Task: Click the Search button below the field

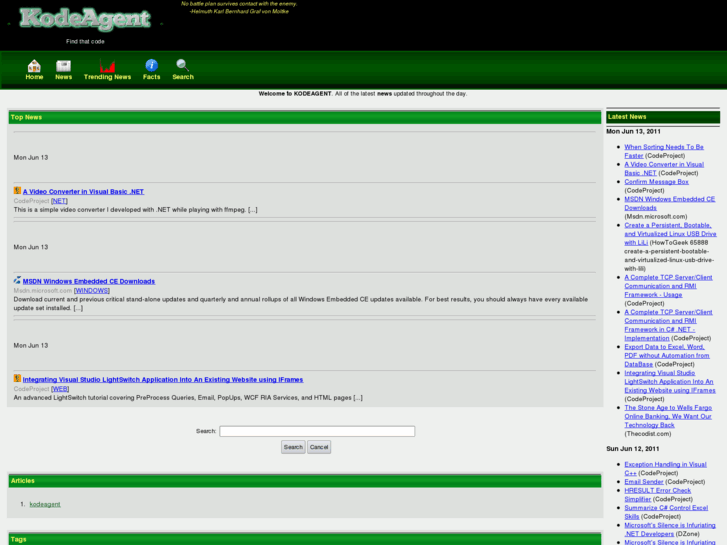Action: point(293,447)
